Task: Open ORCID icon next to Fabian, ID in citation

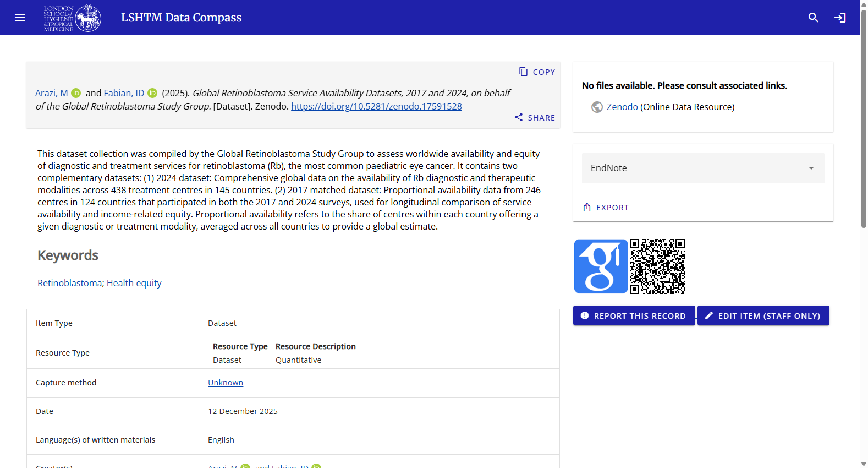Action: point(152,93)
